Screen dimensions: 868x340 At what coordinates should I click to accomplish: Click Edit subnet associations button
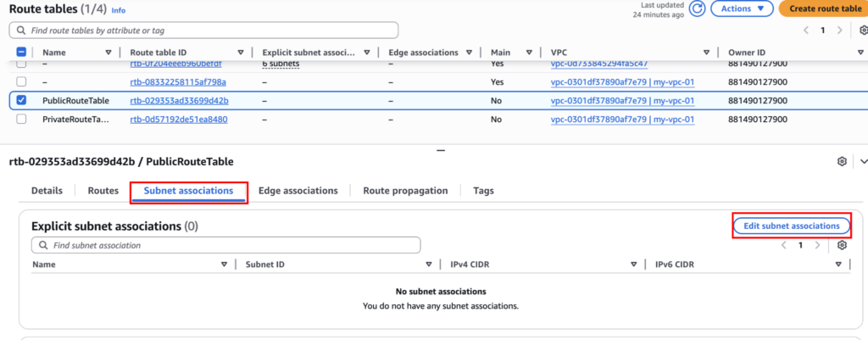[x=791, y=226]
